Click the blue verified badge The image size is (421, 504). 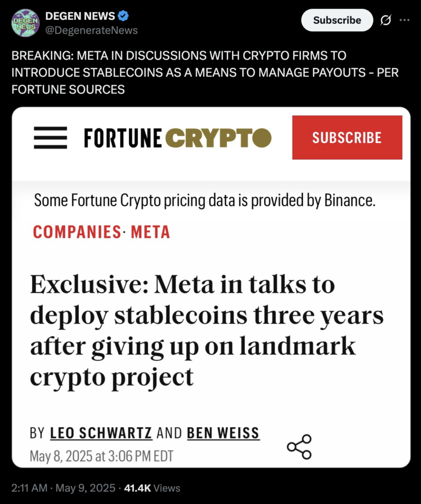click(123, 16)
